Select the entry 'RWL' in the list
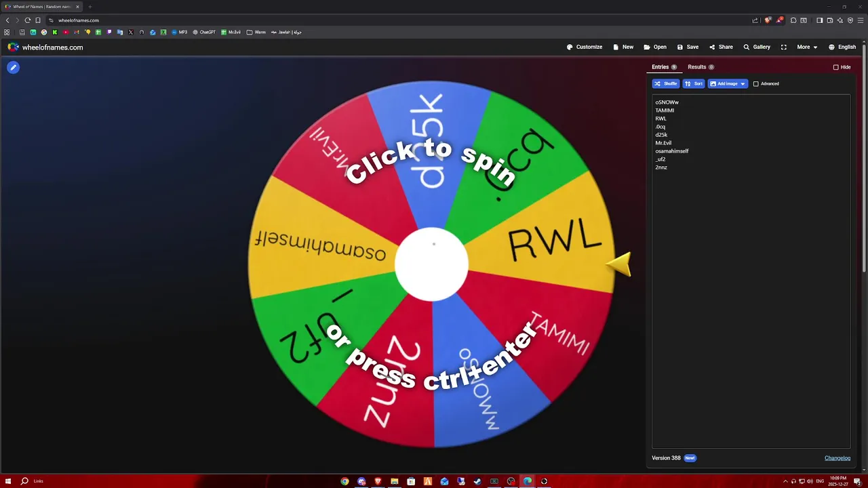The width and height of the screenshot is (868, 488). coord(660,119)
